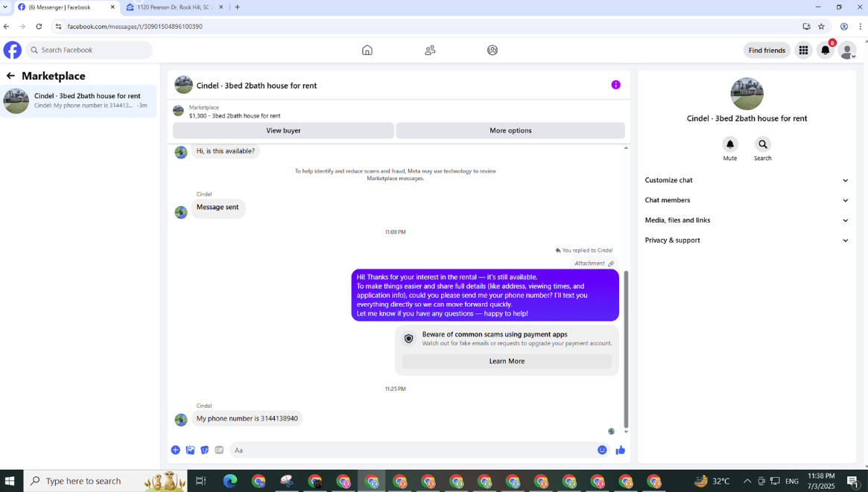Open the tab search dropdown arrow
The width and height of the screenshot is (868, 492).
5,7
